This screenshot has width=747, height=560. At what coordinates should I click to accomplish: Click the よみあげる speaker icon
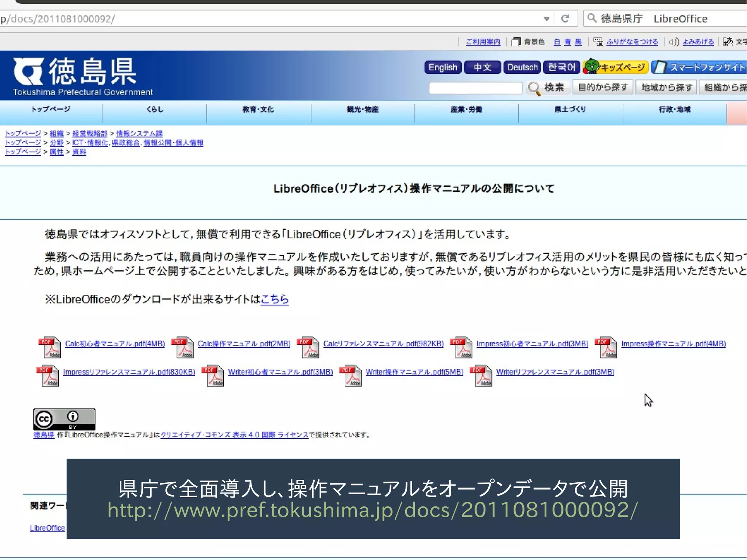click(674, 42)
